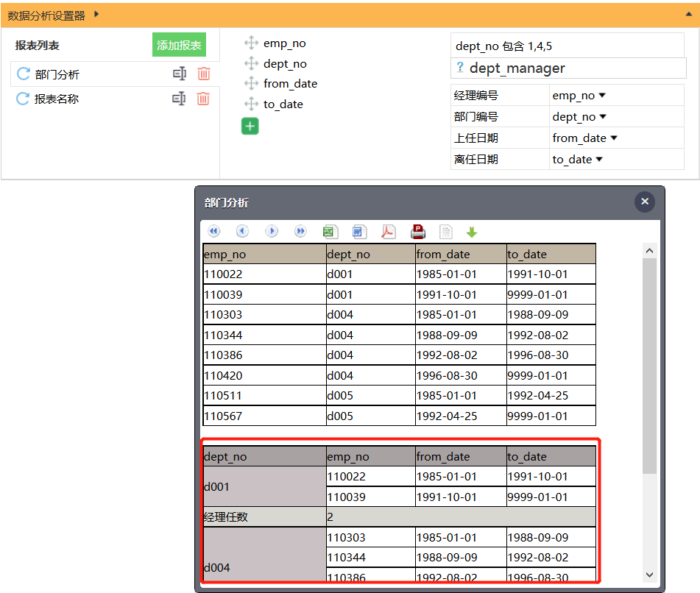This screenshot has height=593, width=700.
Task: Click scrollbar down arrow in report dialog
Action: pyautogui.click(x=649, y=575)
